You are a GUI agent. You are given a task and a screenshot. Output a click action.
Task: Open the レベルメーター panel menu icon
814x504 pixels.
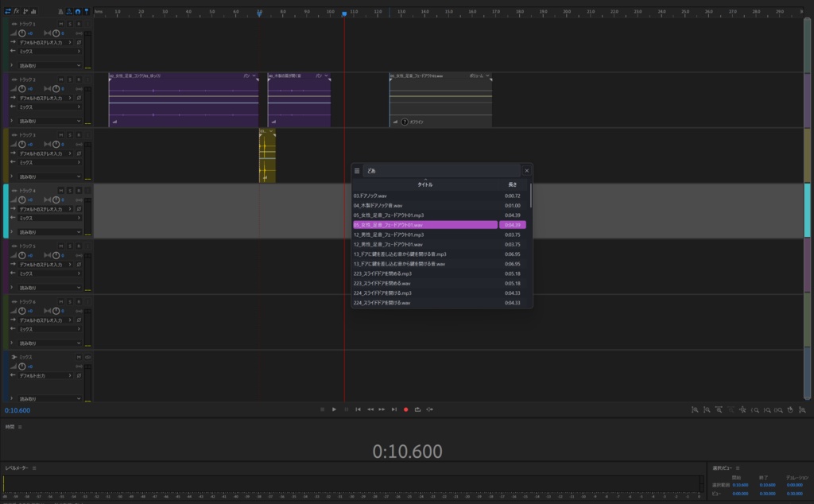[34, 468]
